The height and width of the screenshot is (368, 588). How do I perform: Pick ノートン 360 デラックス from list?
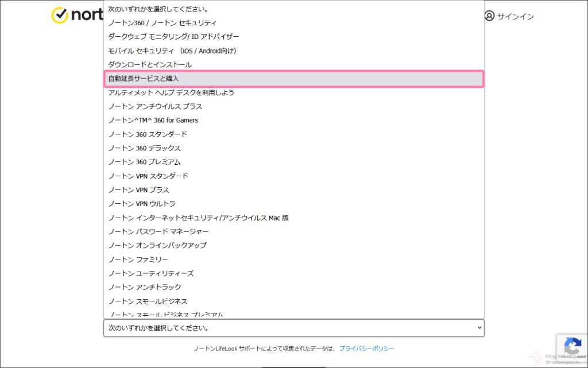click(144, 148)
